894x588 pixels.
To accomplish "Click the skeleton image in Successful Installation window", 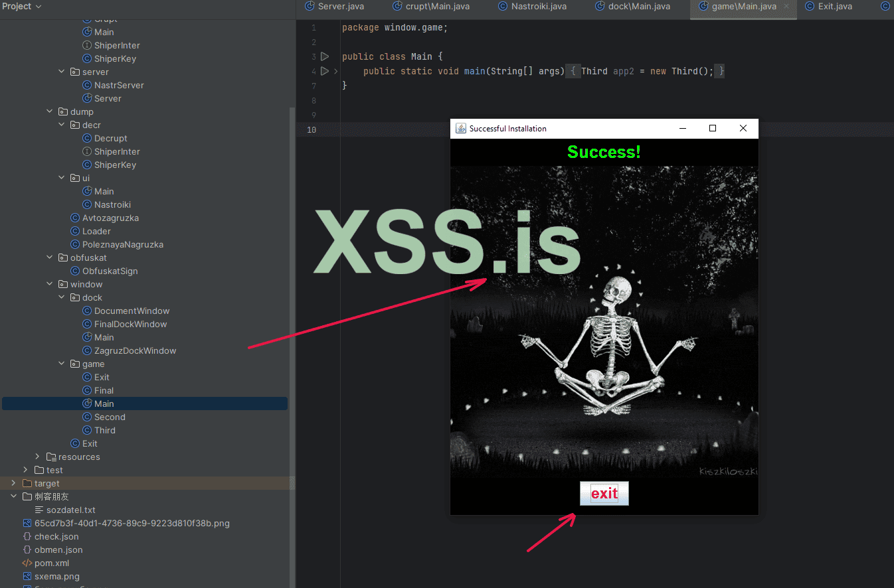I will click(x=604, y=321).
